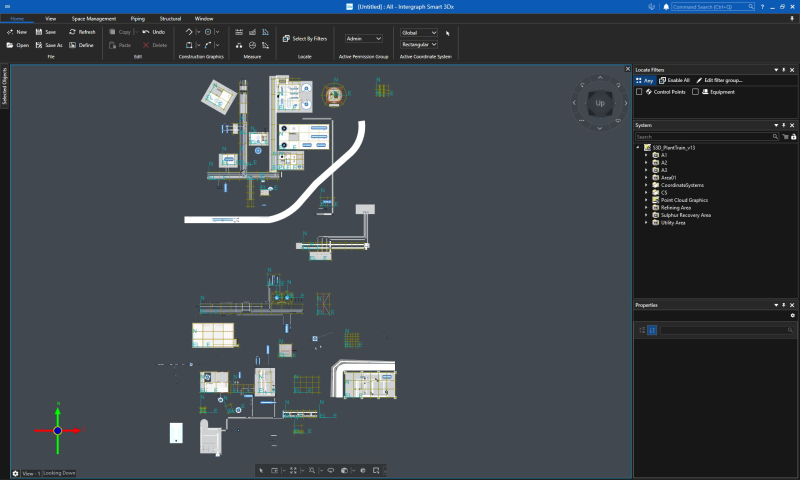Expand the Refining Area tree node
Image resolution: width=800 pixels, height=480 pixels.
pyautogui.click(x=646, y=208)
